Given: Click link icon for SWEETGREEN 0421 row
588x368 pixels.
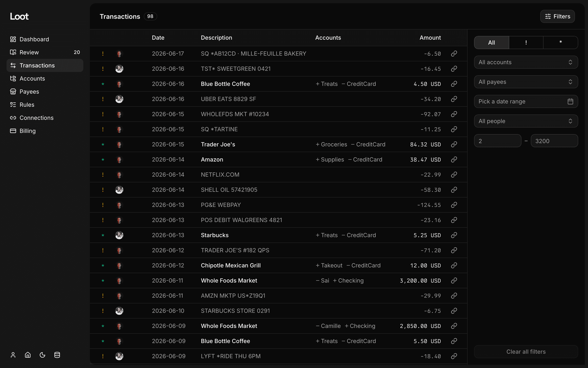Looking at the screenshot, I should pyautogui.click(x=454, y=69).
